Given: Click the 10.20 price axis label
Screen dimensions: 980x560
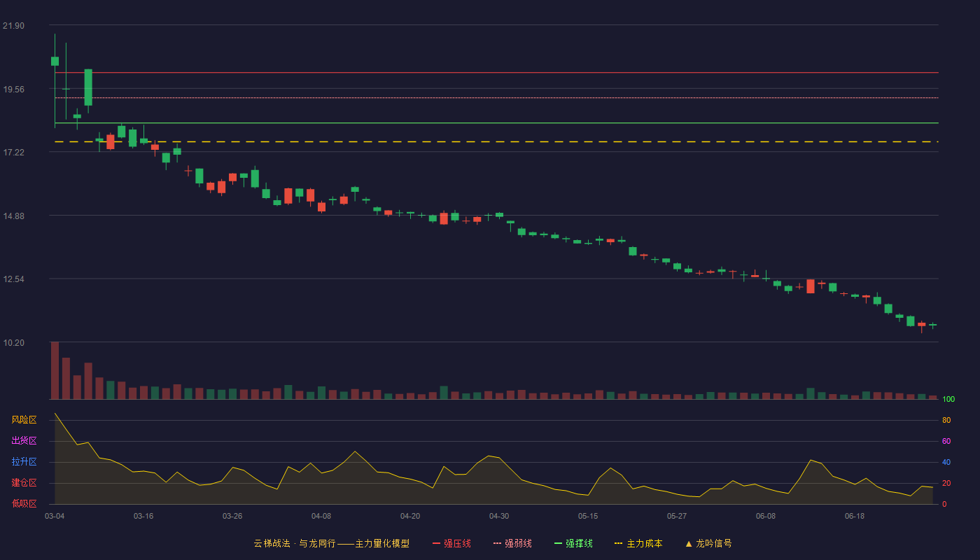Looking at the screenshot, I should click(13, 343).
